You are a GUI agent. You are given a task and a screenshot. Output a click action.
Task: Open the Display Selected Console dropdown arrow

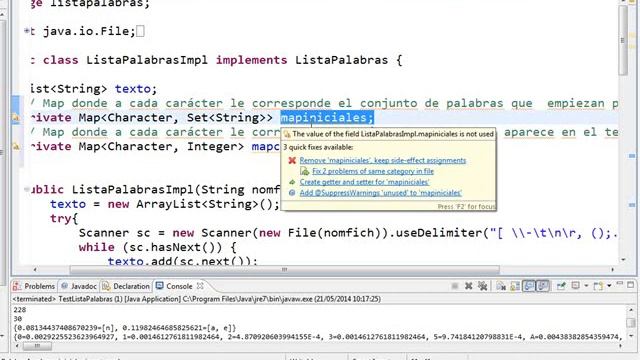[586, 286]
